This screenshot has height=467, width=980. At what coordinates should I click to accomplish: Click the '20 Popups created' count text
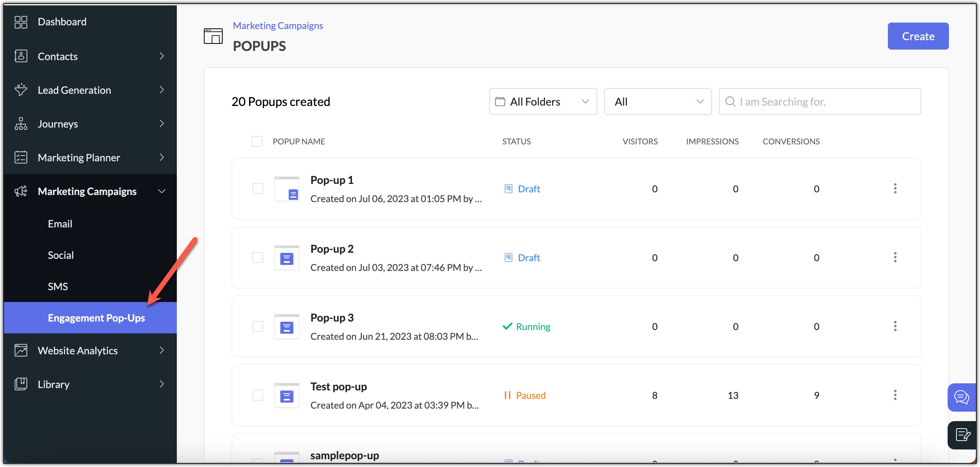pos(281,102)
